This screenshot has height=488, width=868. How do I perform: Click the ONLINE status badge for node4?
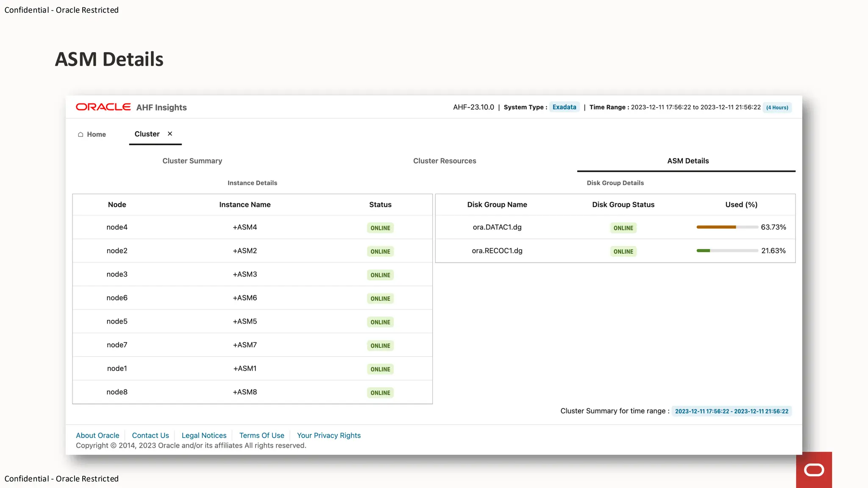(x=380, y=228)
